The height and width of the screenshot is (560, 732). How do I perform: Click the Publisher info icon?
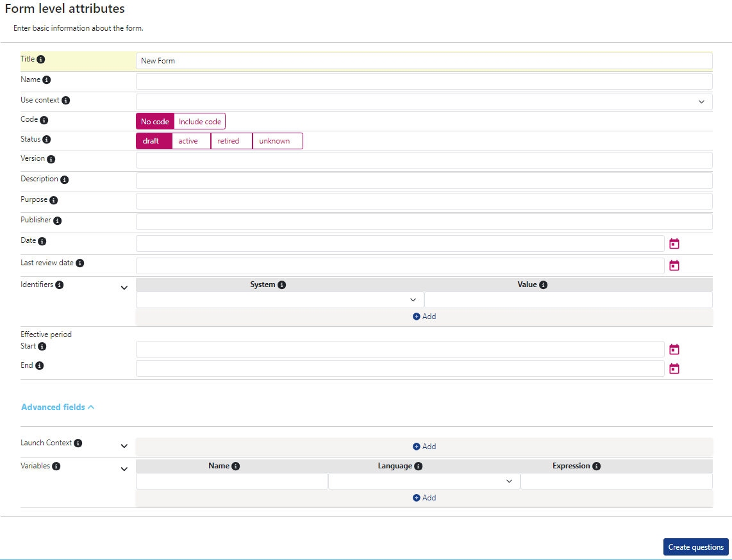59,220
